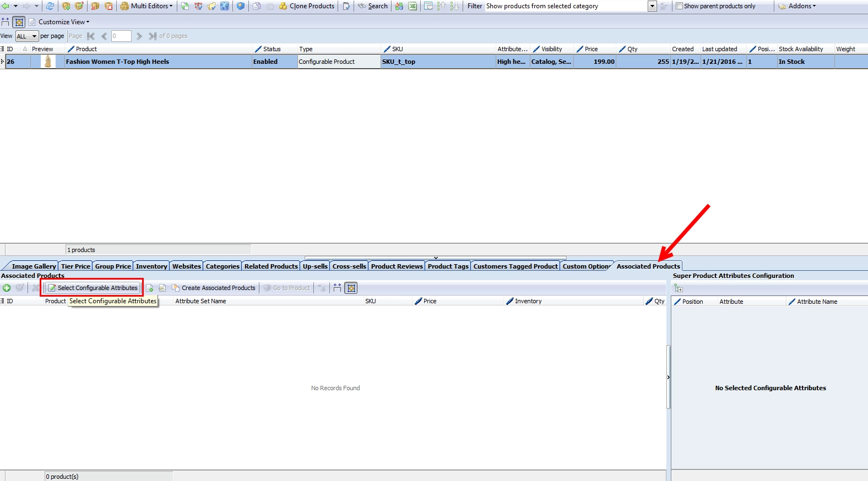The image size is (868, 481).
Task: Open the Addons menu
Action: click(797, 6)
